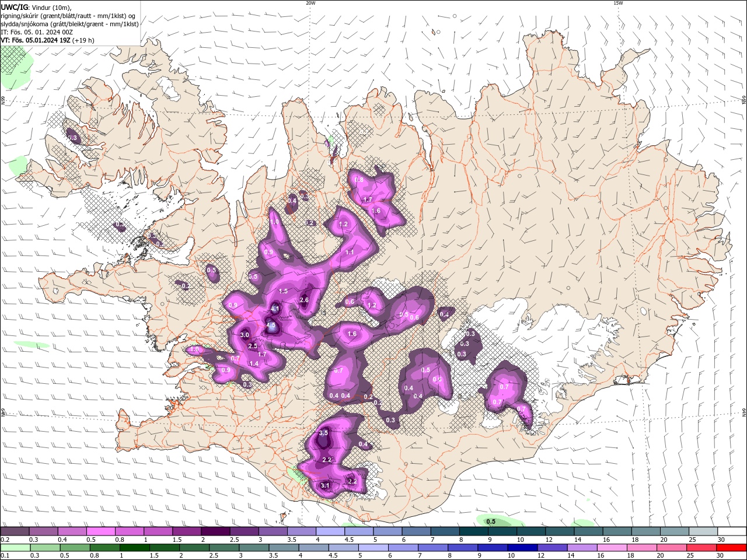Click the header line starting 'slydda/snjókoma'

pos(69,23)
